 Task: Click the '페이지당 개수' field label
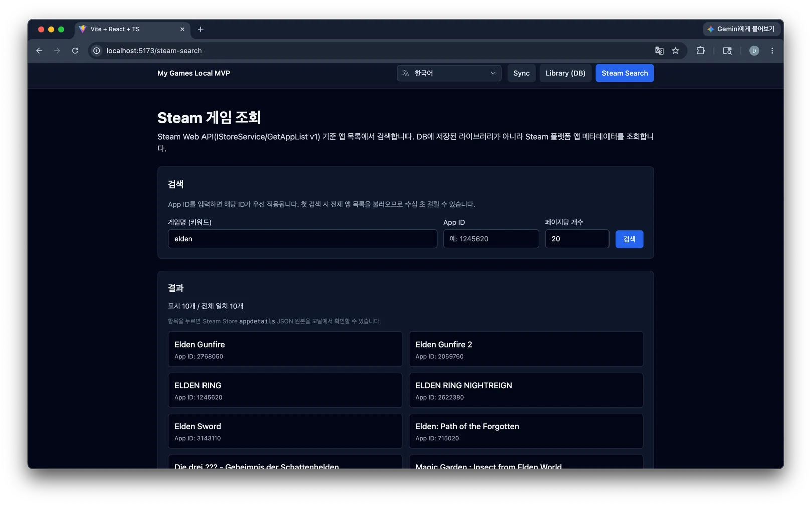point(564,222)
